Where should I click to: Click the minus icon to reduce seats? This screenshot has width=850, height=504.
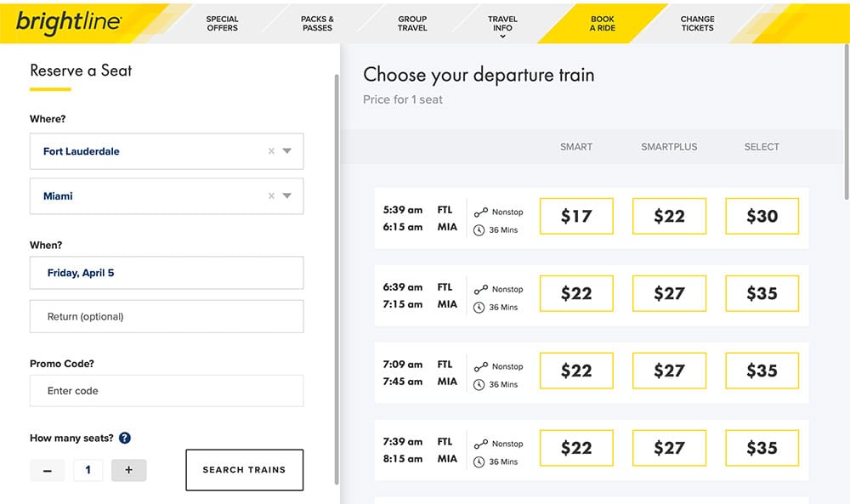click(47, 469)
